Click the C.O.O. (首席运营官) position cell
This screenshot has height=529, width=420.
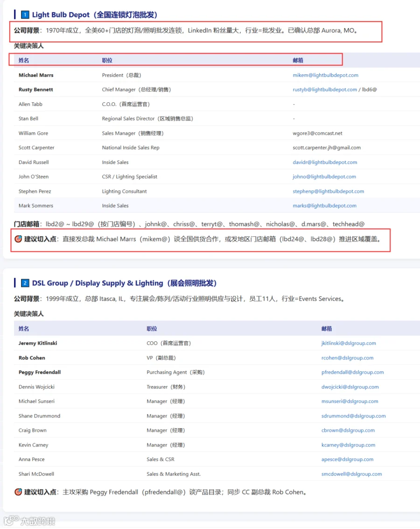126,104
